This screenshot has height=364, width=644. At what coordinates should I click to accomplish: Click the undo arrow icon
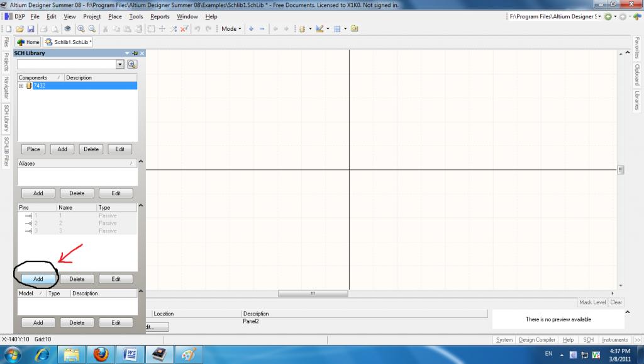pos(197,29)
